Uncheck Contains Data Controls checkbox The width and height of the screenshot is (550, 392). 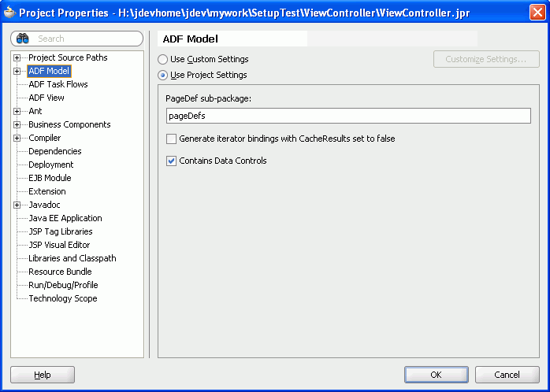[171, 161]
